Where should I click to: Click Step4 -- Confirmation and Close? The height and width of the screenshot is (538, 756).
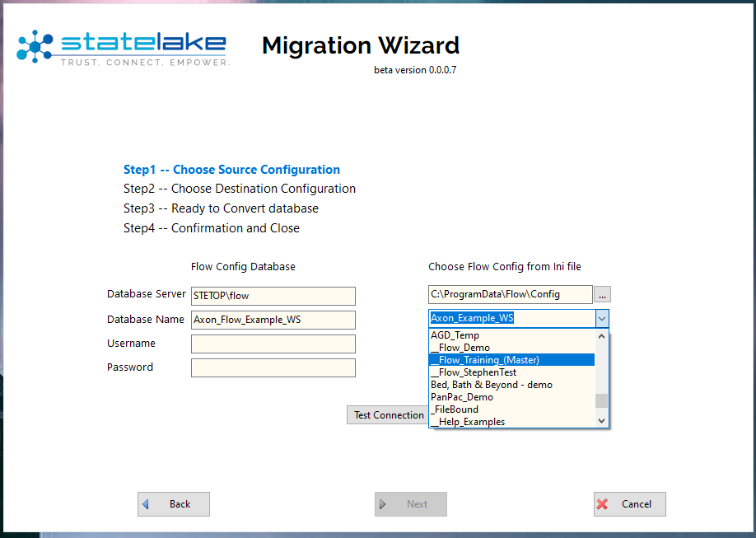click(212, 228)
